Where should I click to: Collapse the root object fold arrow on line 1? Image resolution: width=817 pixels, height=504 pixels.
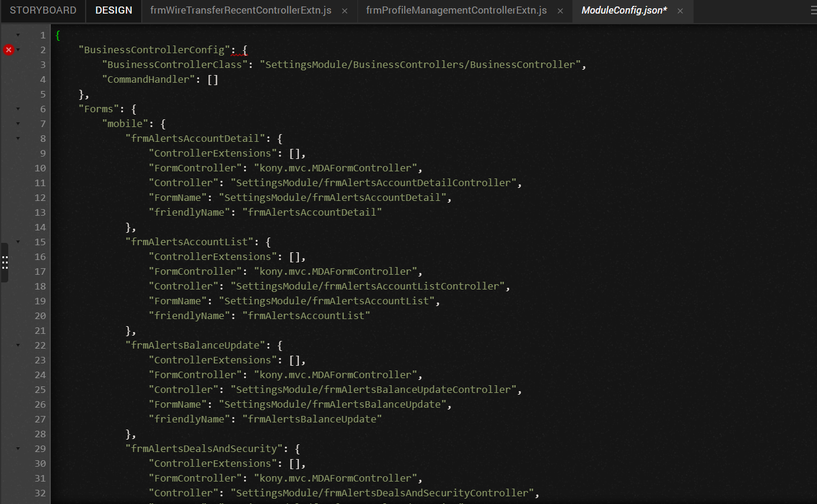pyautogui.click(x=18, y=35)
